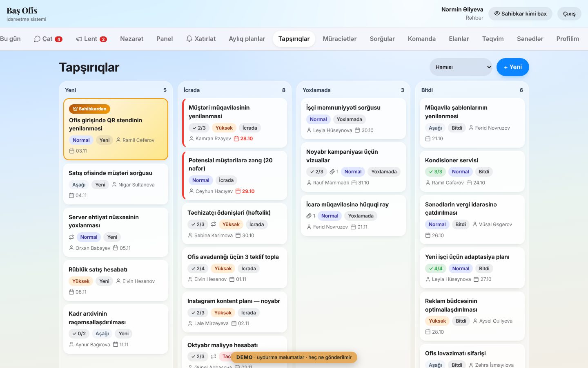
Task: Open the Nəzarət tab
Action: pyautogui.click(x=131, y=39)
